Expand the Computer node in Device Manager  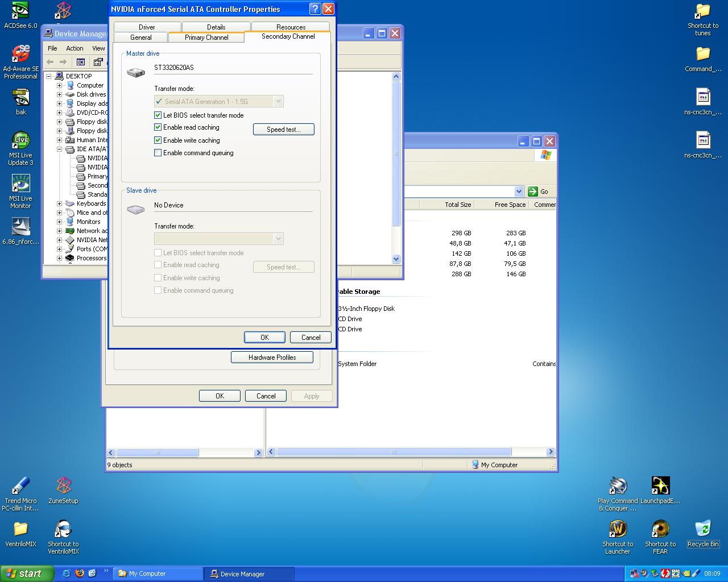click(59, 85)
